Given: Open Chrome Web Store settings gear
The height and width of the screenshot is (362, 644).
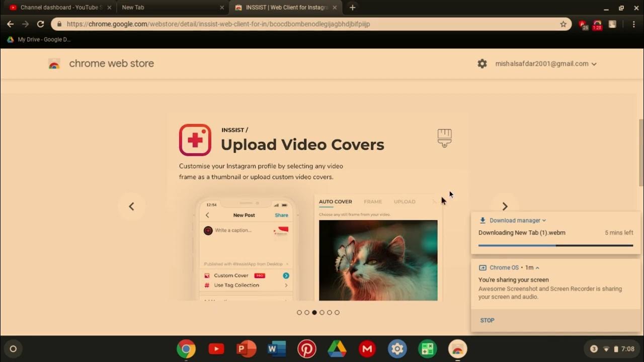Looking at the screenshot, I should pos(482,64).
